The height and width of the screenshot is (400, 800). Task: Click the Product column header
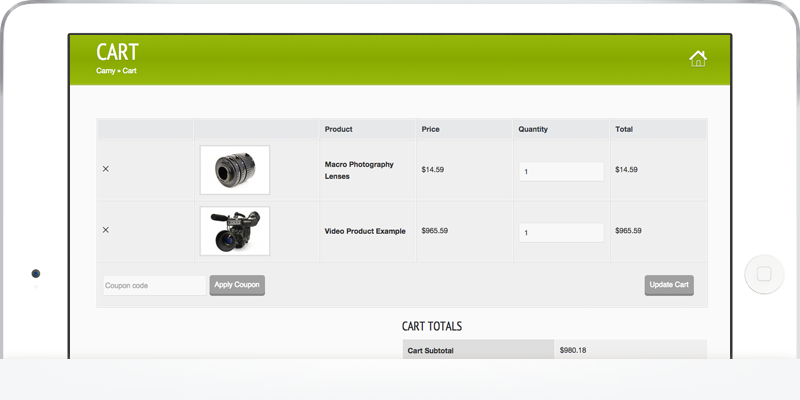click(339, 129)
